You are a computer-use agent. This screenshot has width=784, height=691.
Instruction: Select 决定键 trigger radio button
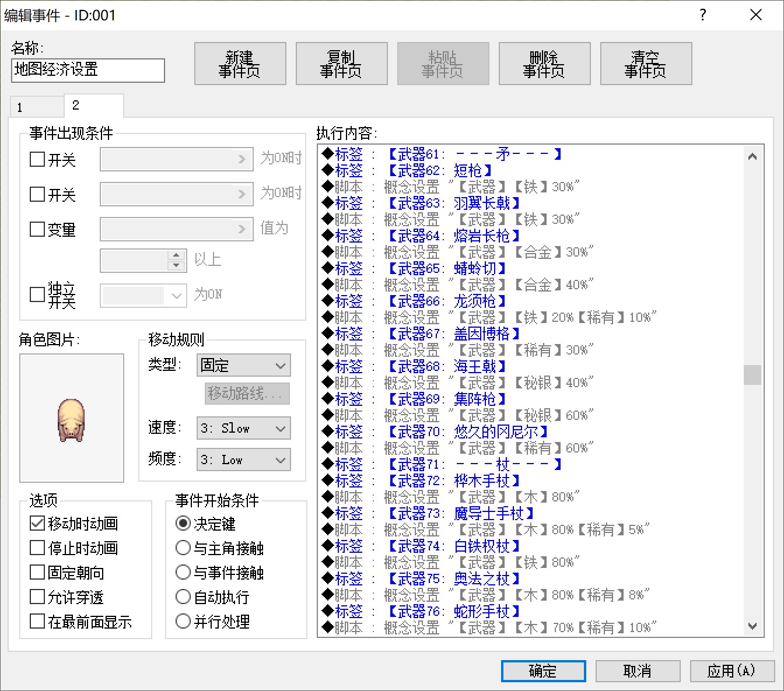click(183, 524)
